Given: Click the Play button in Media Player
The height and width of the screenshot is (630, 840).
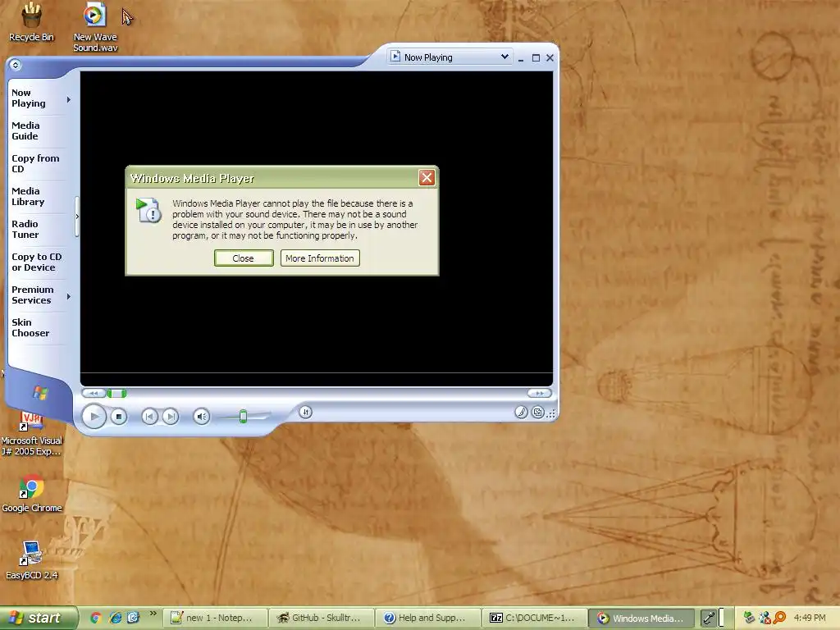Looking at the screenshot, I should pos(94,416).
